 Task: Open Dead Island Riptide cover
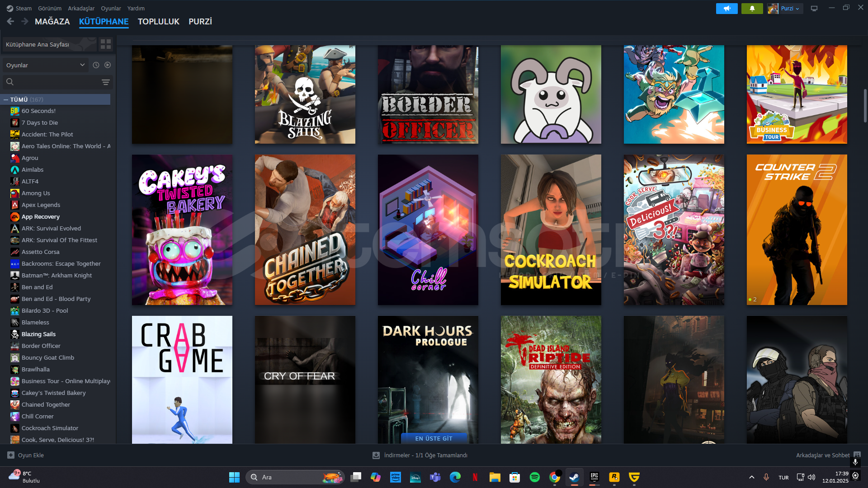[551, 380]
